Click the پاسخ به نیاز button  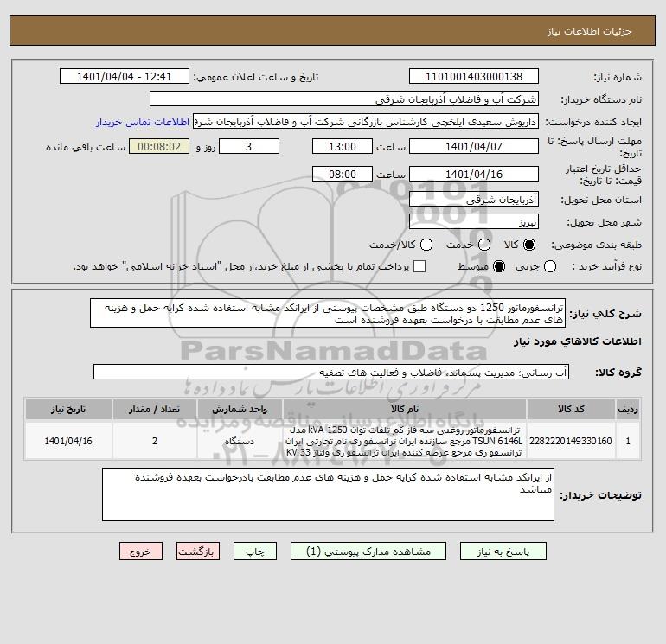coord(503,552)
